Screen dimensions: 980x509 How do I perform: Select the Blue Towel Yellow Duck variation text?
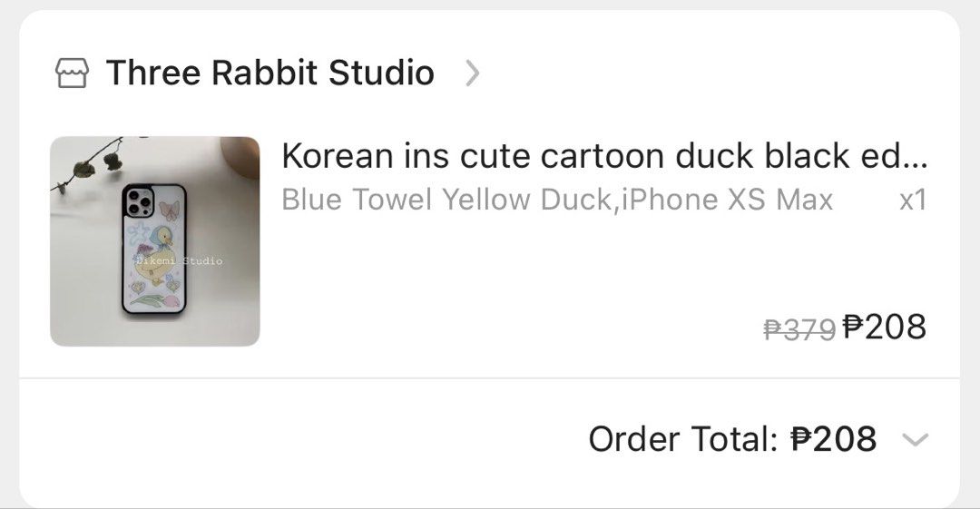446,201
